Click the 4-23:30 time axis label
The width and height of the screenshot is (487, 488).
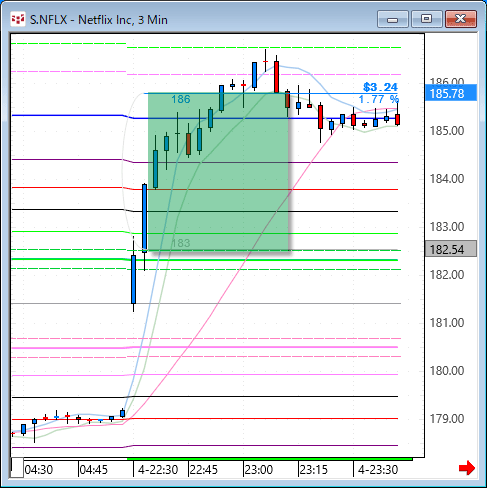pyautogui.click(x=378, y=470)
